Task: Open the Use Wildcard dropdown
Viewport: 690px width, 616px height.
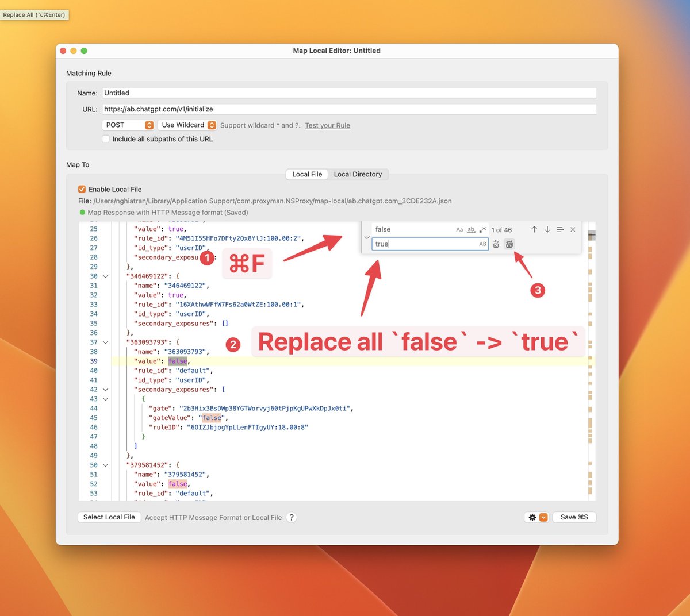Action: click(187, 125)
